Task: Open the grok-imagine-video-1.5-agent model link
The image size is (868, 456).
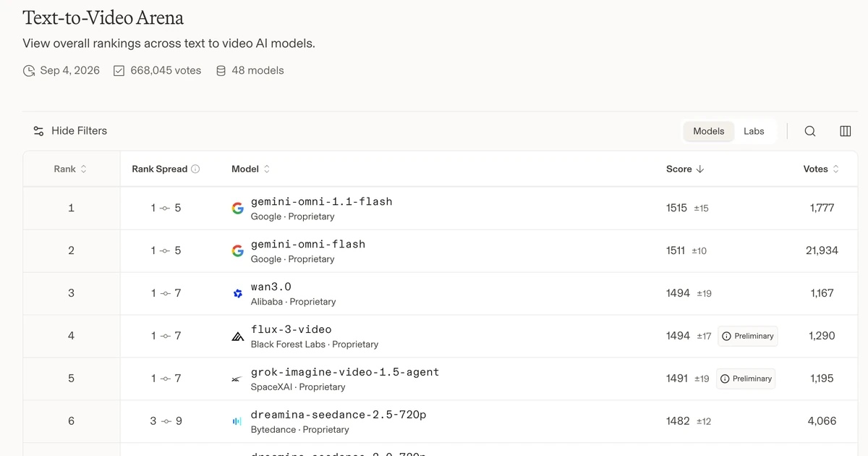Action: coord(345,373)
